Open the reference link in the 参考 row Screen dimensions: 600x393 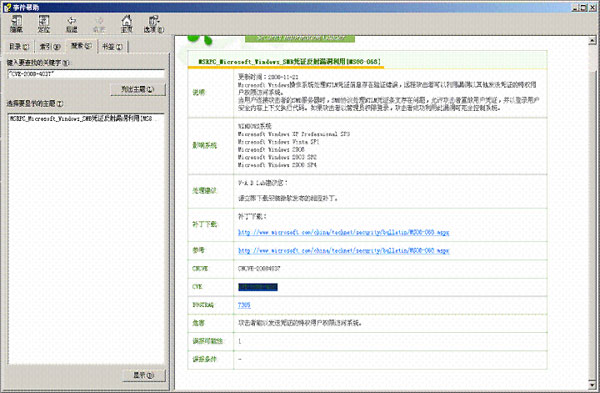tap(343, 250)
